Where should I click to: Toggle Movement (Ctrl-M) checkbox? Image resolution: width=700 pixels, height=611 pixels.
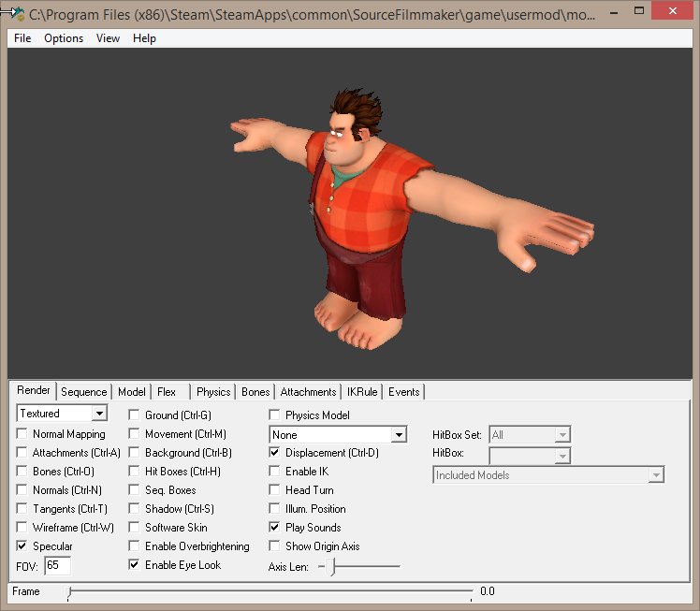point(134,434)
